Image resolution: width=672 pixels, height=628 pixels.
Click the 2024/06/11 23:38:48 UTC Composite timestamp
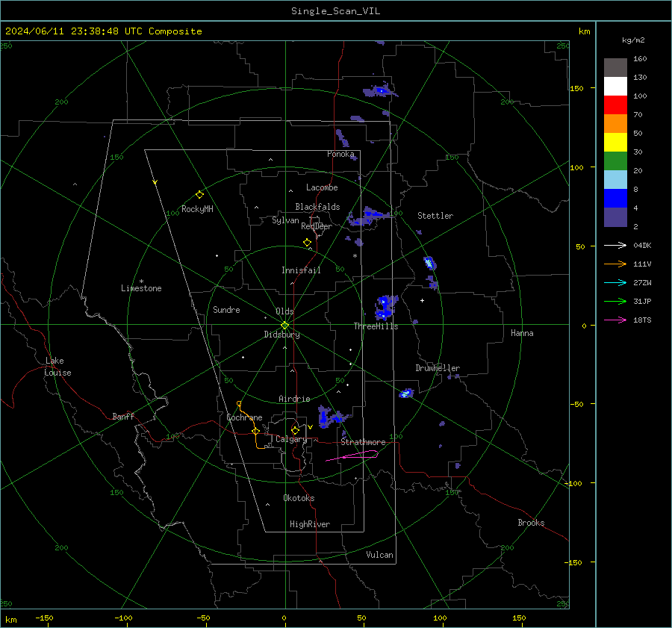(x=103, y=31)
